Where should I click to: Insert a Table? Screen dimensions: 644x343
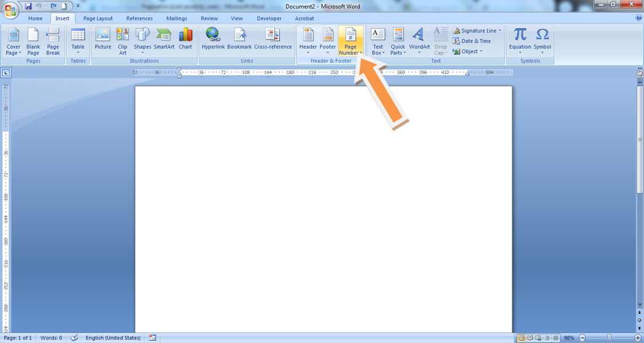pyautogui.click(x=78, y=41)
